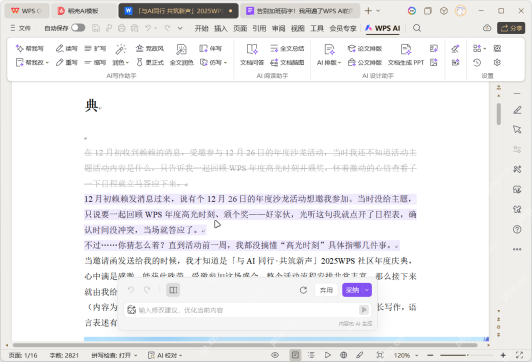Click the 全文润色 full-text polish icon
The height and width of the screenshot is (362, 532).
pos(182,49)
